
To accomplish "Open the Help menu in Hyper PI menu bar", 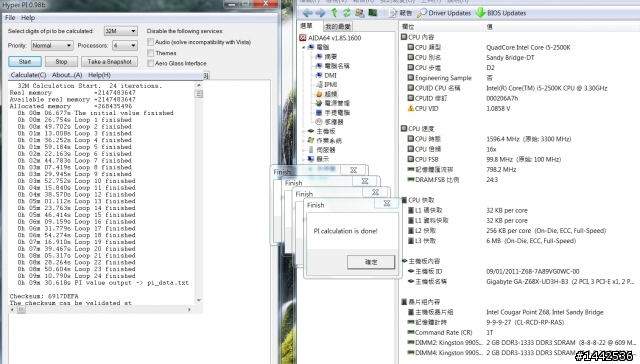I will point(28,18).
